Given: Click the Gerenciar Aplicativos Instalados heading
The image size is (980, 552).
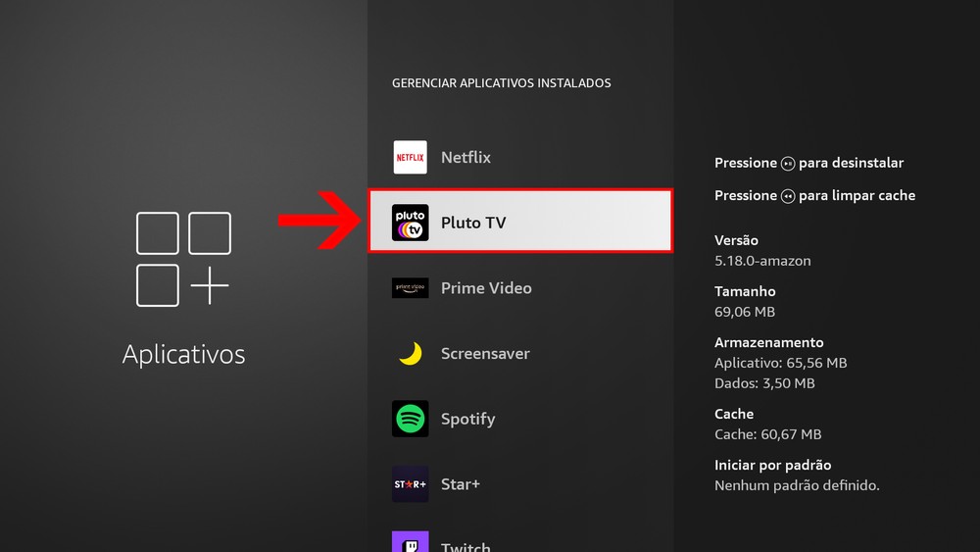Looking at the screenshot, I should coord(501,83).
